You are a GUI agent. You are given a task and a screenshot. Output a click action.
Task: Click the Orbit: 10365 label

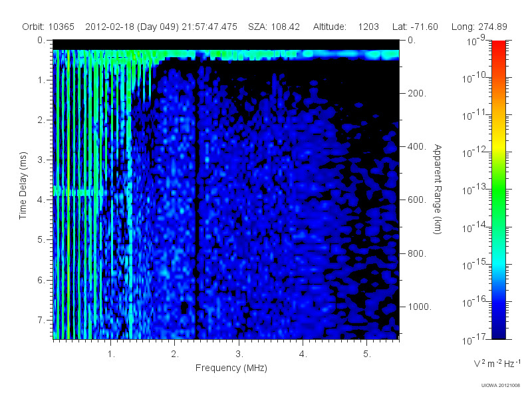tap(48, 27)
